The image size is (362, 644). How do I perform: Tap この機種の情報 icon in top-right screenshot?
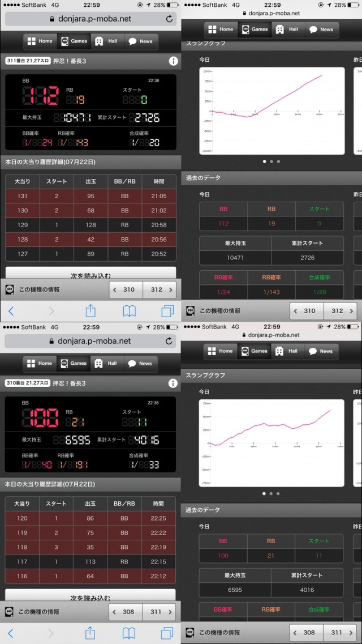click(191, 311)
